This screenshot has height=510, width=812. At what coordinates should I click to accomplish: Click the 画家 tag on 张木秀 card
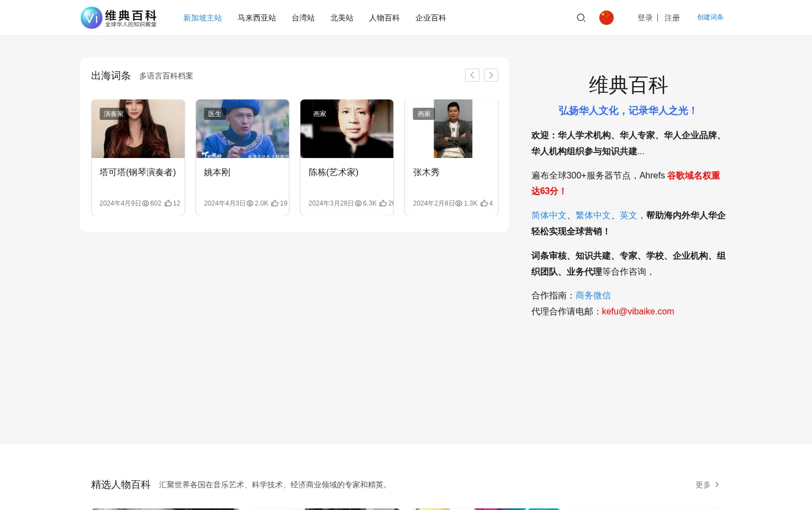(424, 114)
